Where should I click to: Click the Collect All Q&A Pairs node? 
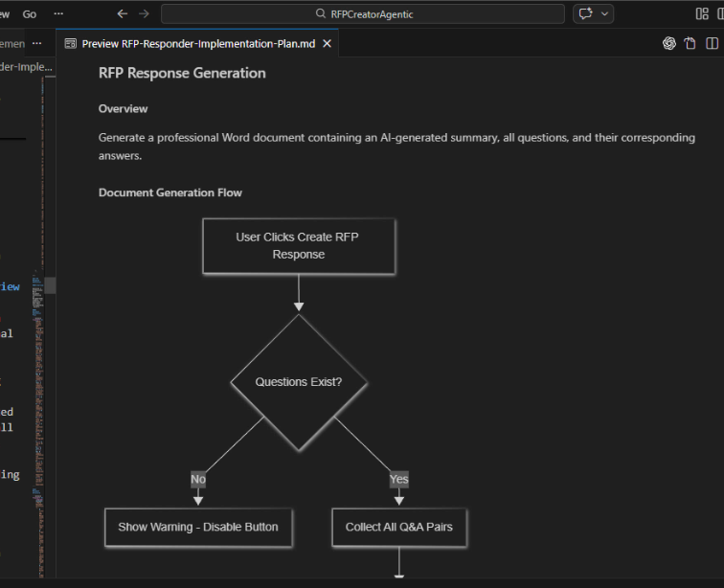(x=399, y=527)
